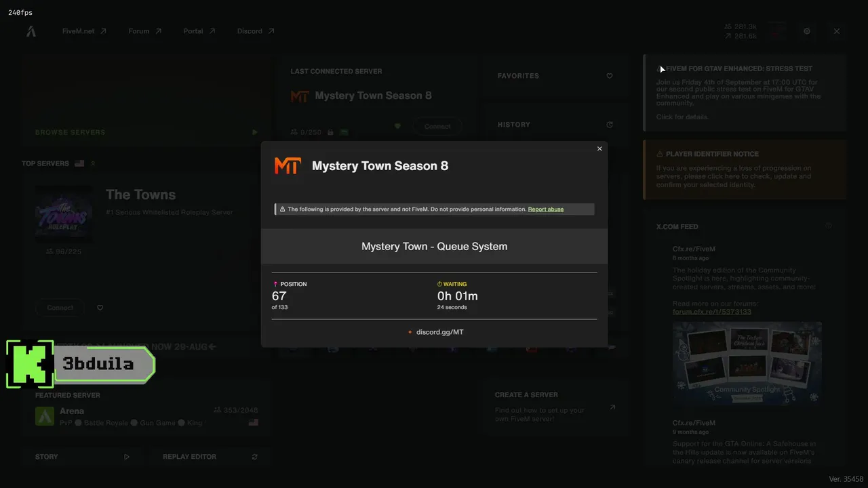
Task: Click Community Spotlight image
Action: coord(747,363)
